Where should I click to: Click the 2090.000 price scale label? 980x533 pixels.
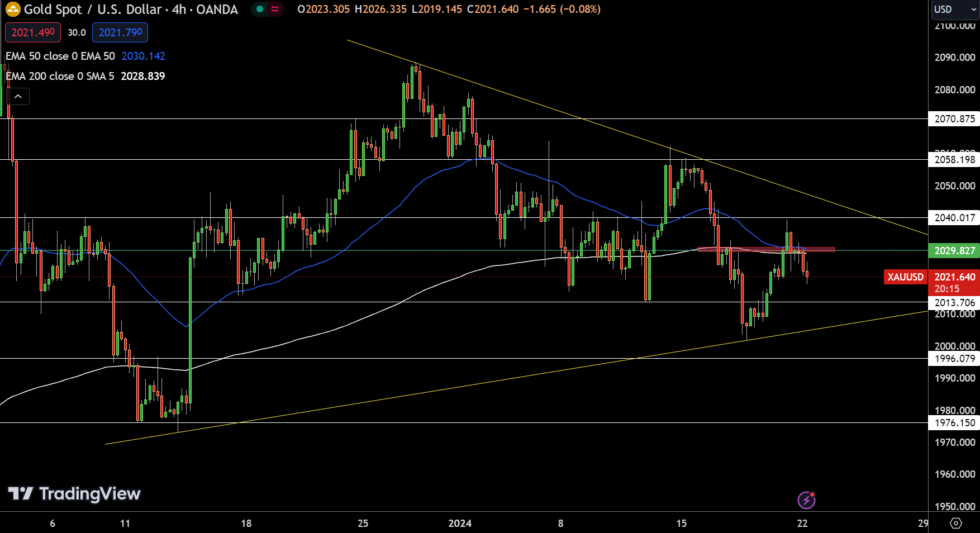point(955,57)
